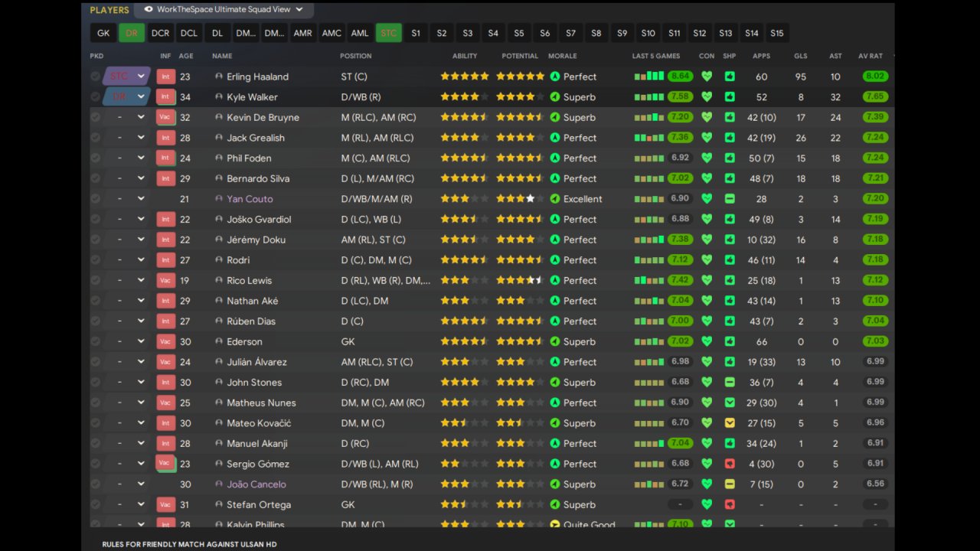Open João Cancelo's player profile link
The width and height of the screenshot is (980, 551).
coord(256,484)
